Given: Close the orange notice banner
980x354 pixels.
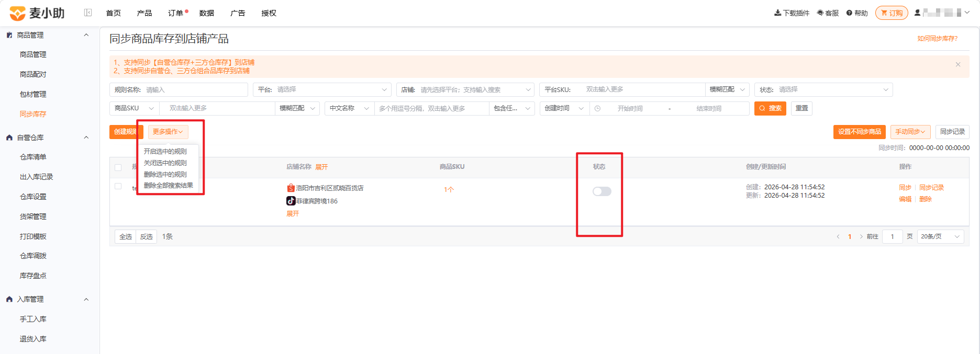Looking at the screenshot, I should point(958,64).
